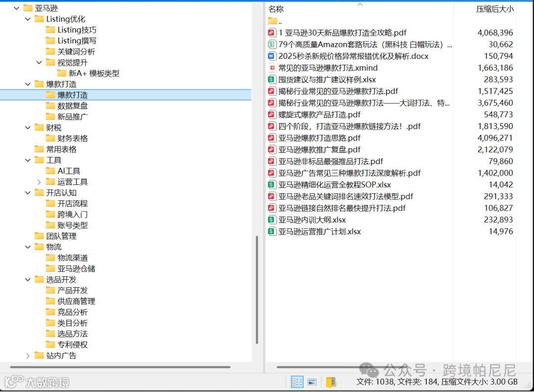Collapse the Listing优化 branch
The height and width of the screenshot is (392, 534).
tap(28, 19)
